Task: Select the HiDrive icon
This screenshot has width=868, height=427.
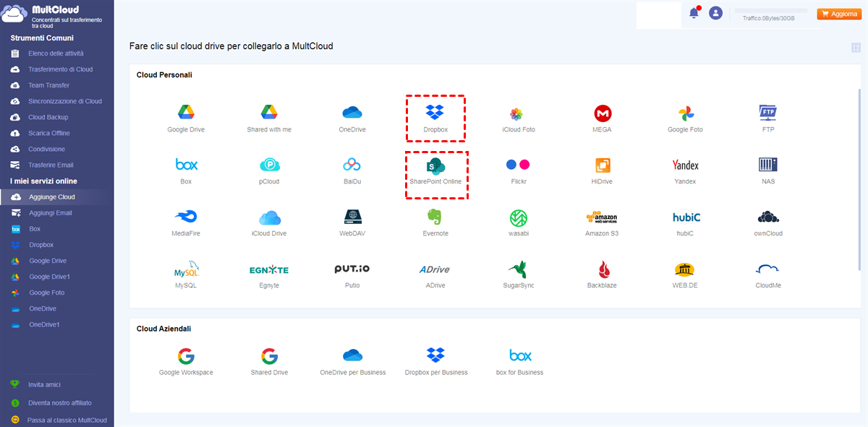Action: pos(602,165)
